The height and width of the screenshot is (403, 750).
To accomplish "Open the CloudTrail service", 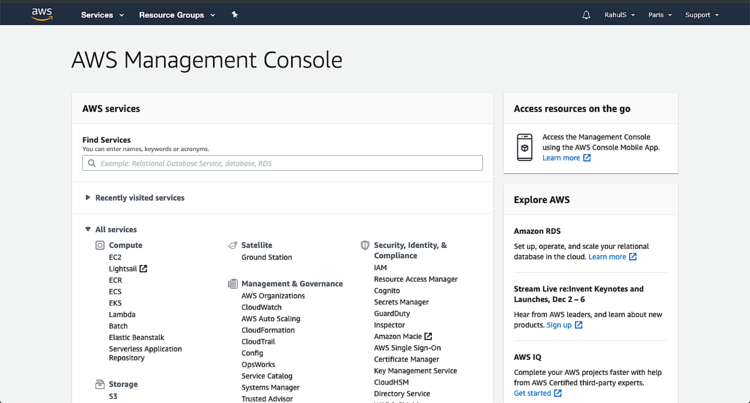I will pos(258,342).
